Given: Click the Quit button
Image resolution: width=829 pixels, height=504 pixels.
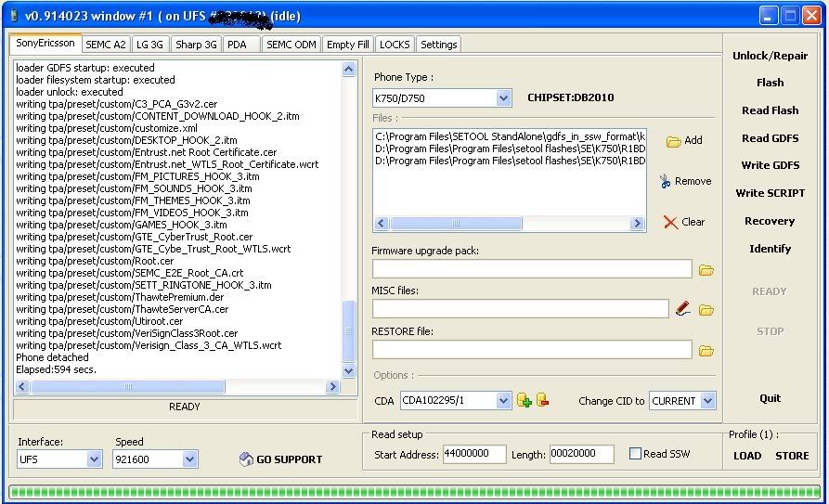Looking at the screenshot, I should point(771,398).
